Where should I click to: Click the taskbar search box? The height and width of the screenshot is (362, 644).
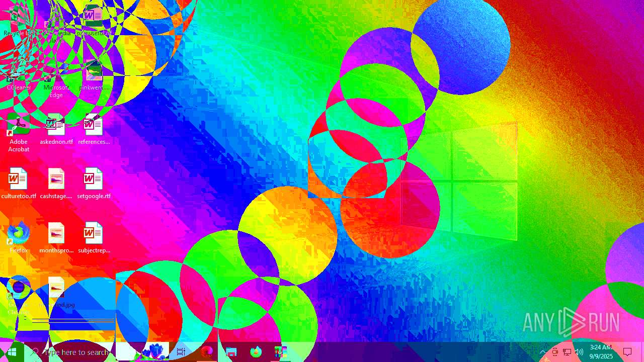pyautogui.click(x=70, y=352)
